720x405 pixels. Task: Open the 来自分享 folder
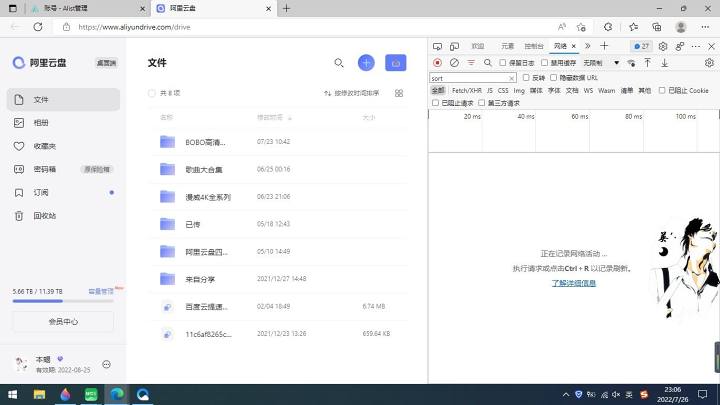[278, 279]
